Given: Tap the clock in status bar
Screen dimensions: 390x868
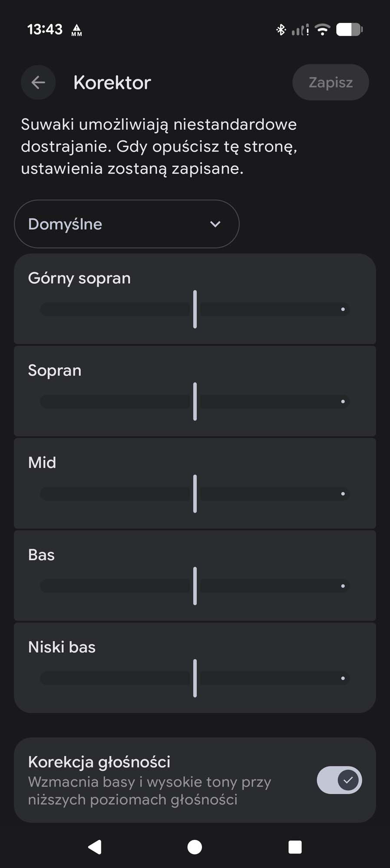Looking at the screenshot, I should 45,30.
